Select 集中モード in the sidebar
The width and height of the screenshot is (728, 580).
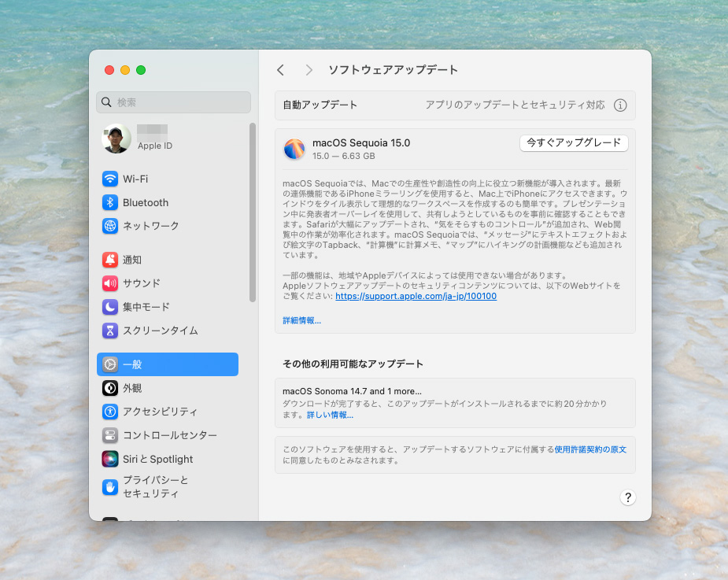(x=146, y=307)
